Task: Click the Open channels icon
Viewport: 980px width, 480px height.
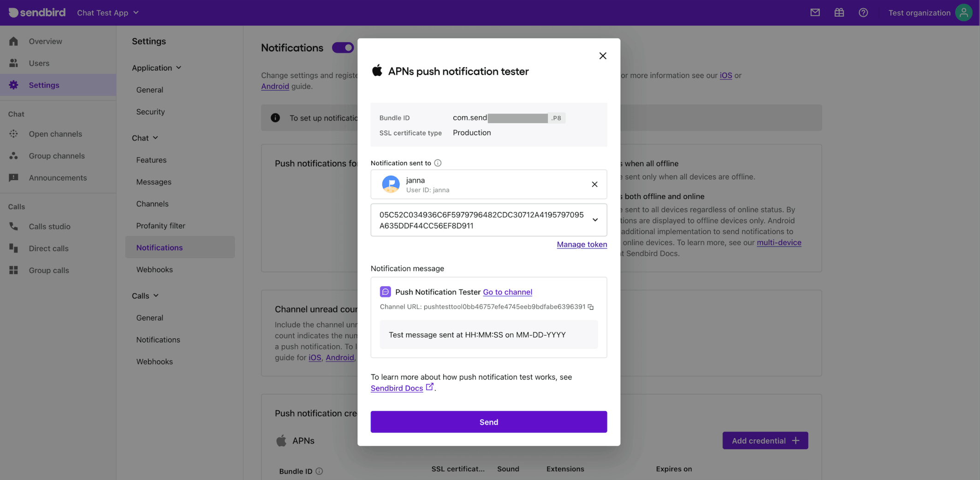Action: pyautogui.click(x=13, y=134)
